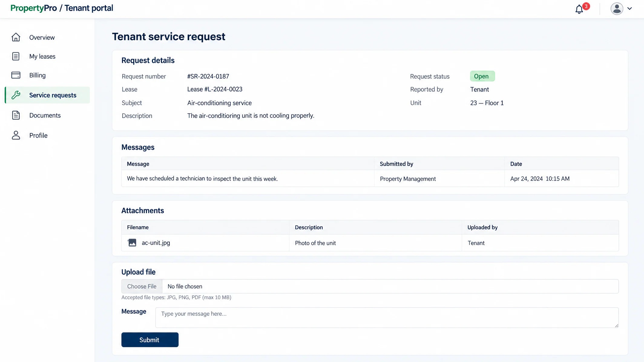Click the Billing credit card icon

[x=16, y=75]
